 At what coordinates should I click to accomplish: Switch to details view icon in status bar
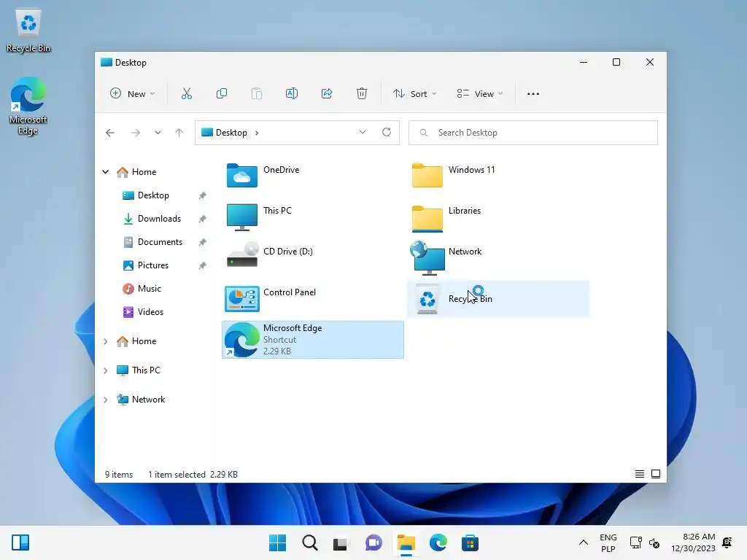[x=640, y=474]
